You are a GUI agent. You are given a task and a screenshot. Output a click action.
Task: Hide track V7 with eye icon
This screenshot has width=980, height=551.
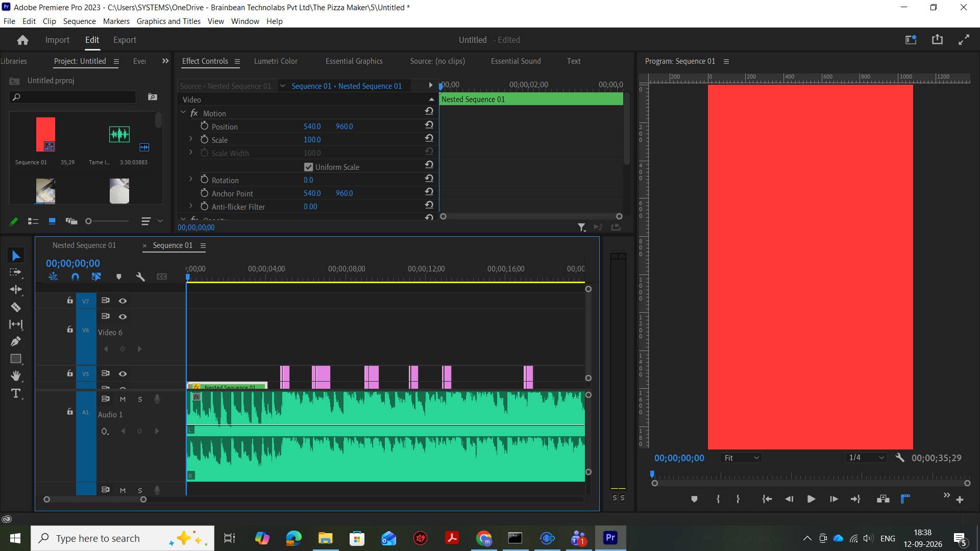[x=122, y=301]
